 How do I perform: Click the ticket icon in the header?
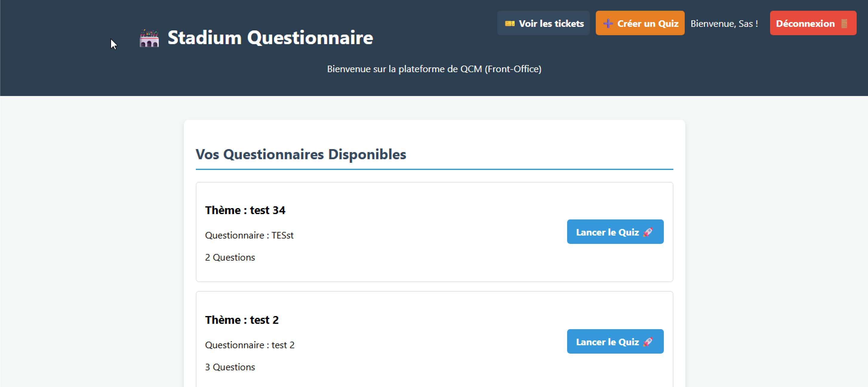pos(510,24)
